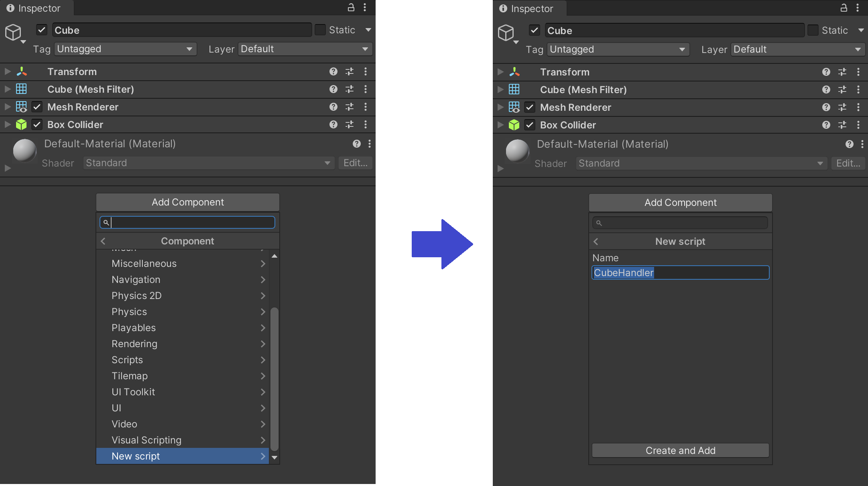This screenshot has width=868, height=486.
Task: Go back using chevron beside Component header
Action: (x=103, y=241)
